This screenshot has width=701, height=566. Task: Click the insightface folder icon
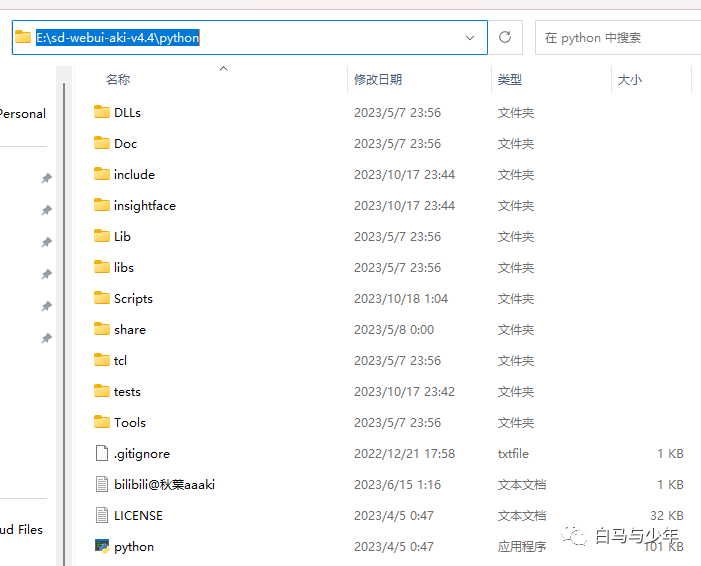(102, 205)
